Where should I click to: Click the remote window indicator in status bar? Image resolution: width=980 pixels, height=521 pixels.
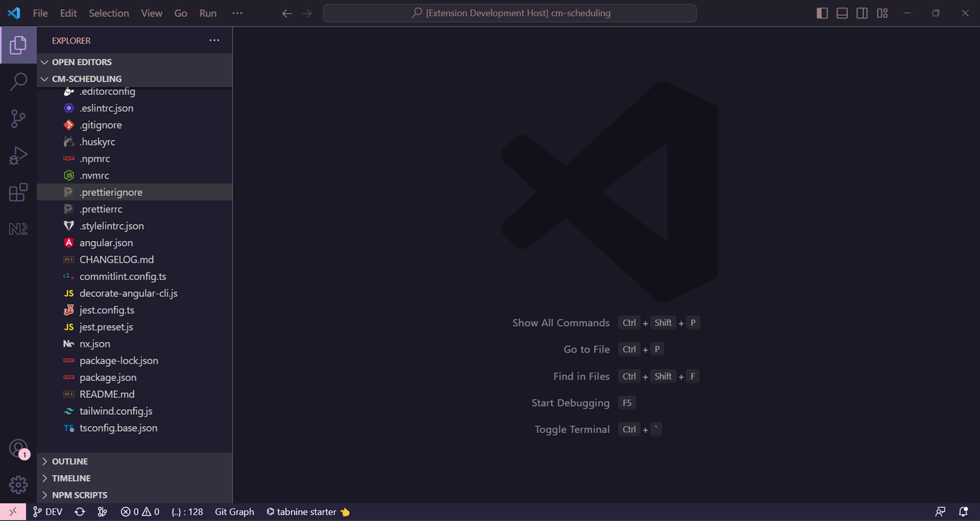(x=13, y=512)
